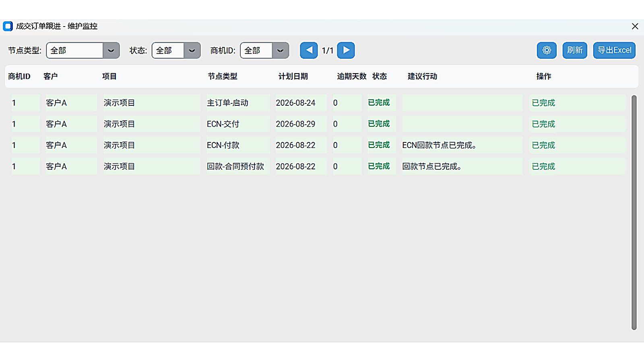Click the 项目 column header
644x362 pixels.
coord(109,76)
